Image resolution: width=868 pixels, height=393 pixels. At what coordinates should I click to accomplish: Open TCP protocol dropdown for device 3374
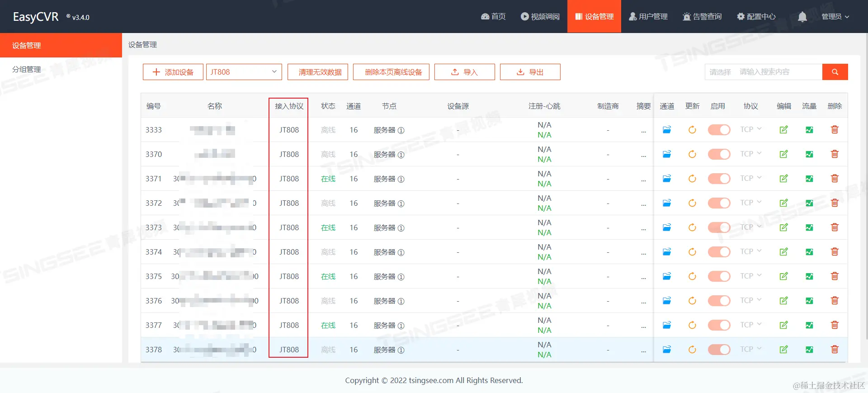point(751,251)
